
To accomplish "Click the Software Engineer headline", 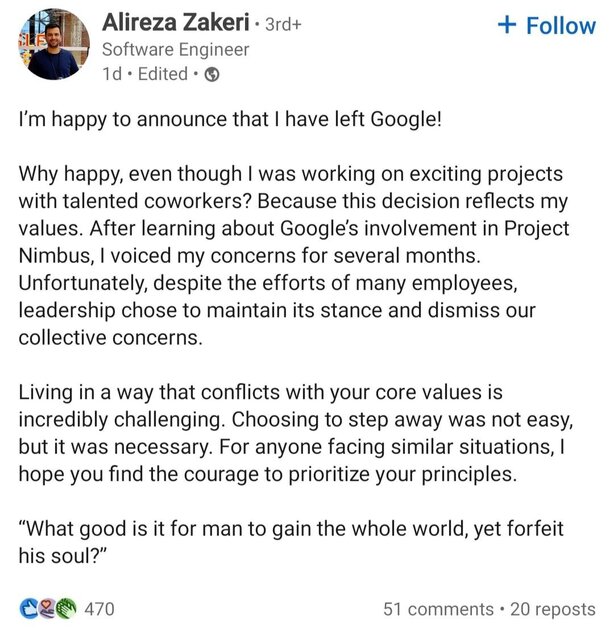I will (x=176, y=49).
